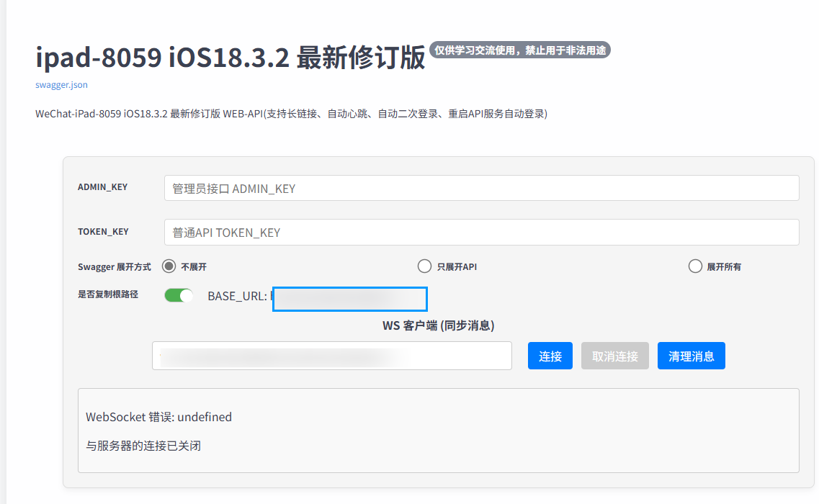Click the ADMIN_KEY label
This screenshot has height=504, width=819.
coord(102,187)
